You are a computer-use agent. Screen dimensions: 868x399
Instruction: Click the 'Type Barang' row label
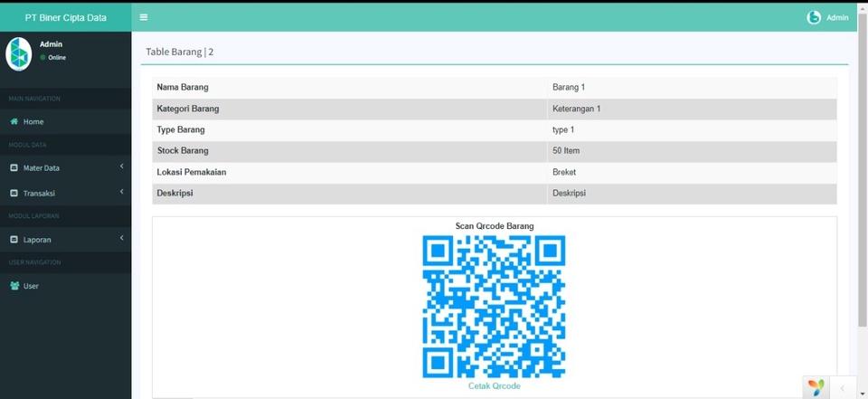181,129
